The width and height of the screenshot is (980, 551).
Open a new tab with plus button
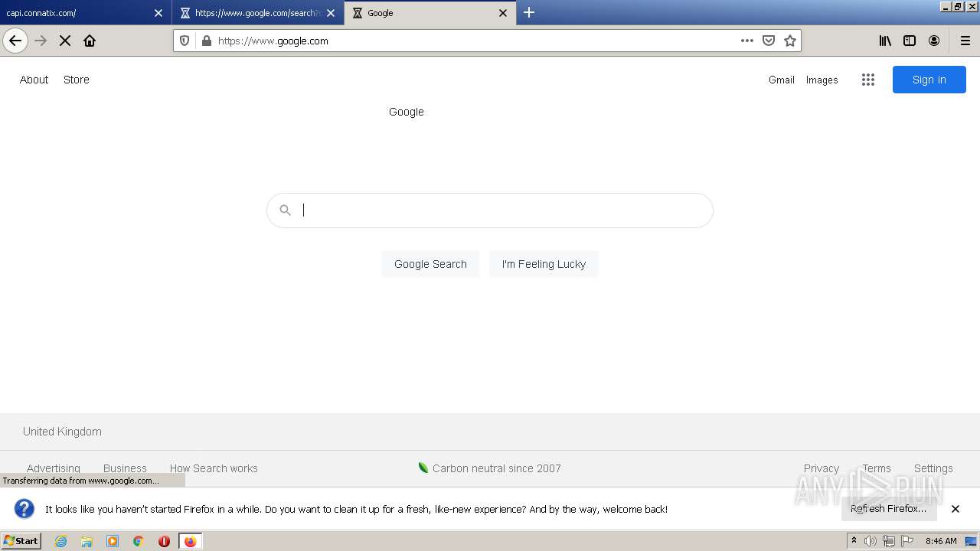pyautogui.click(x=529, y=12)
